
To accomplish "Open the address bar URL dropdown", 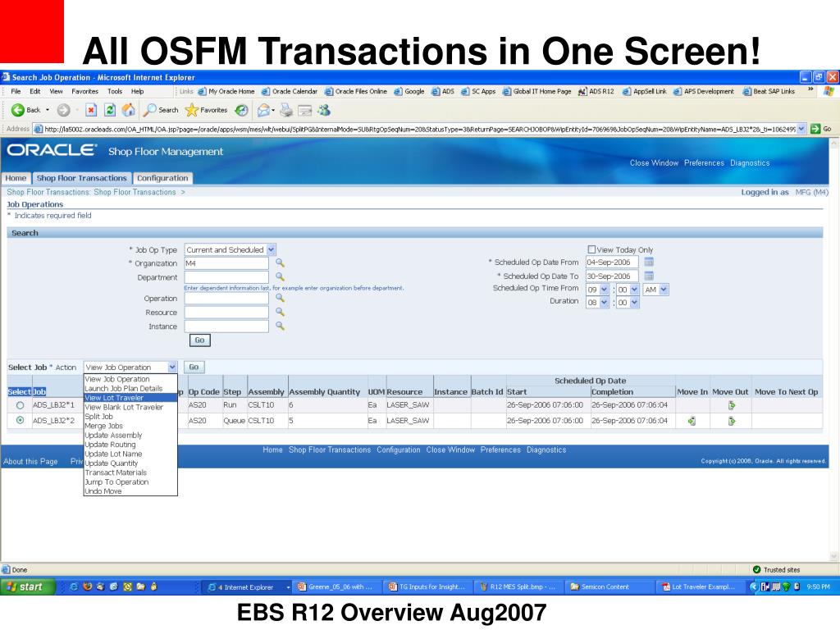I will pyautogui.click(x=801, y=129).
